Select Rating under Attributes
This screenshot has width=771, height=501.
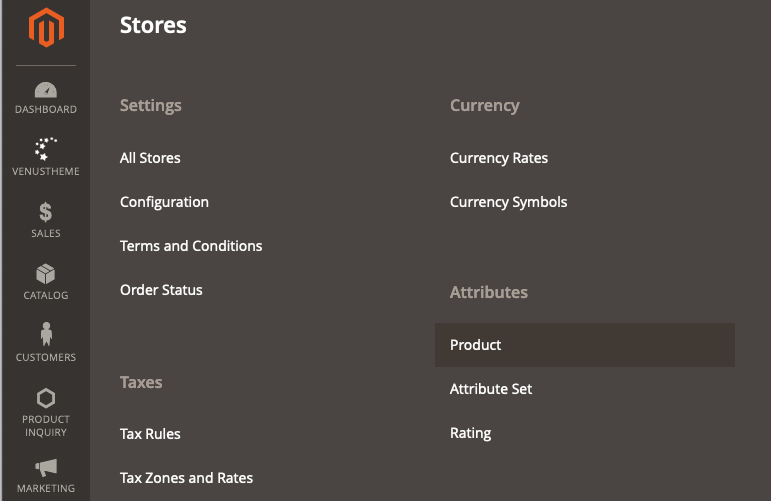[x=471, y=433]
